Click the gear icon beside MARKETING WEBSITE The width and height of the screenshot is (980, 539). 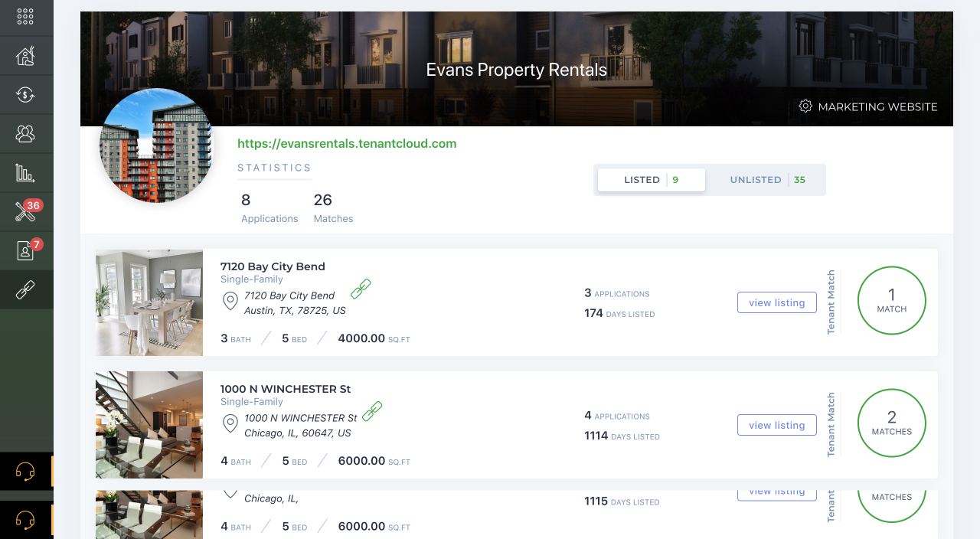[x=805, y=106]
